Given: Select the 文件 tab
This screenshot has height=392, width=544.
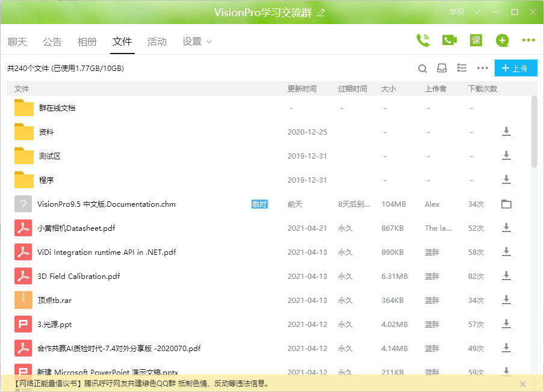Looking at the screenshot, I should click(x=122, y=42).
